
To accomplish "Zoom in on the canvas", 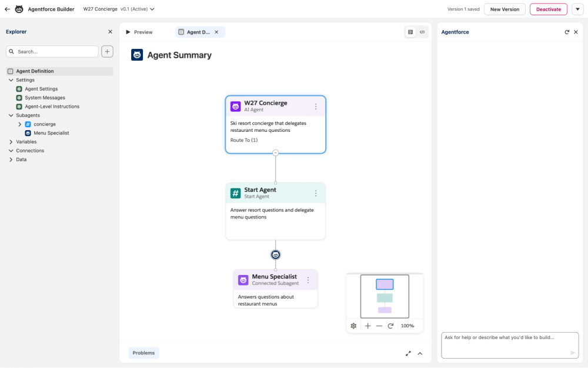I will point(367,326).
